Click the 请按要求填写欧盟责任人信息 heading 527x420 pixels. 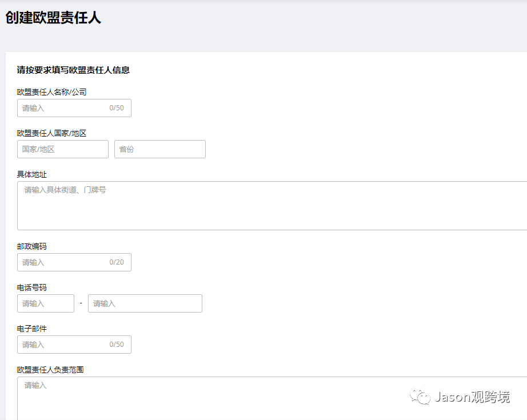(x=74, y=70)
